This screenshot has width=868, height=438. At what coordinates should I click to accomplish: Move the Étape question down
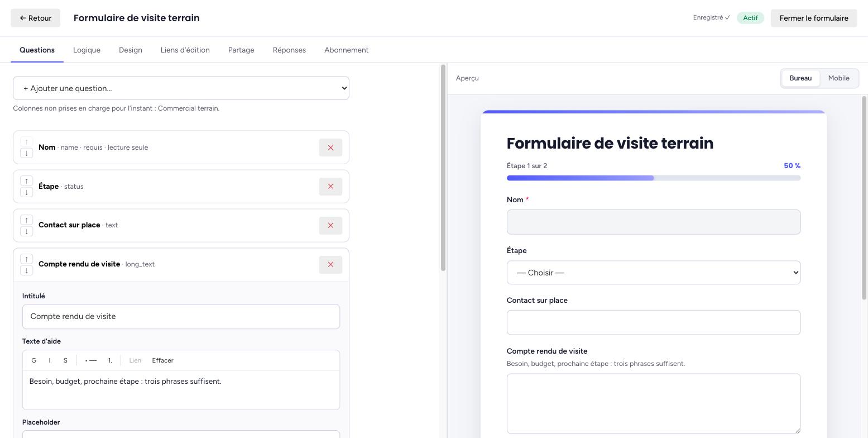(26, 192)
